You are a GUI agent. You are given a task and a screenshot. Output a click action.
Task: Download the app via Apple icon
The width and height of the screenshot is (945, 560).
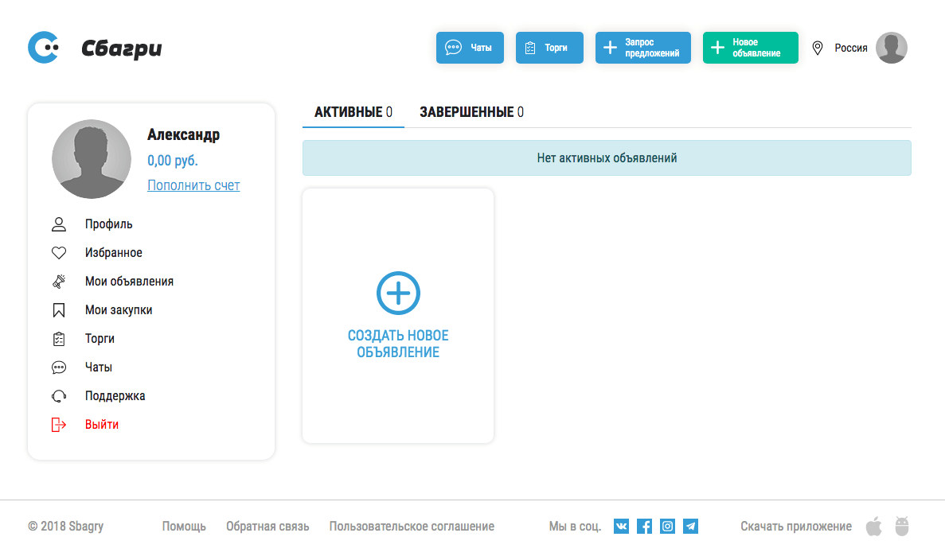coord(874,526)
